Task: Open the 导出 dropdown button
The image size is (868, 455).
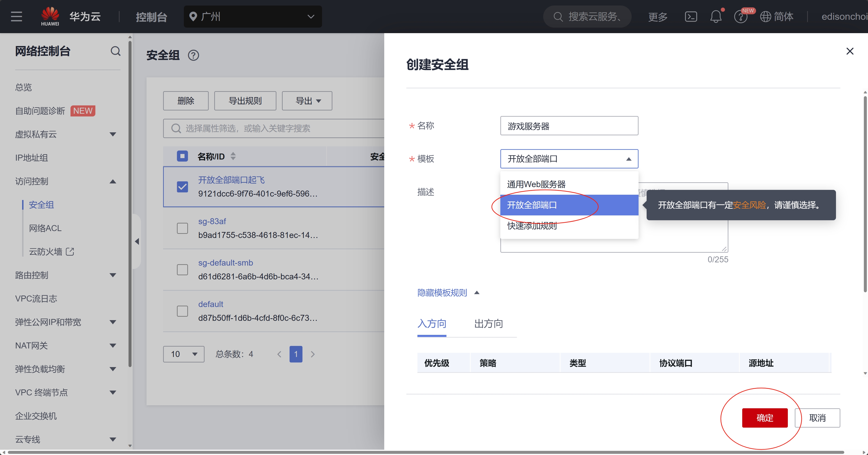Action: [x=307, y=101]
